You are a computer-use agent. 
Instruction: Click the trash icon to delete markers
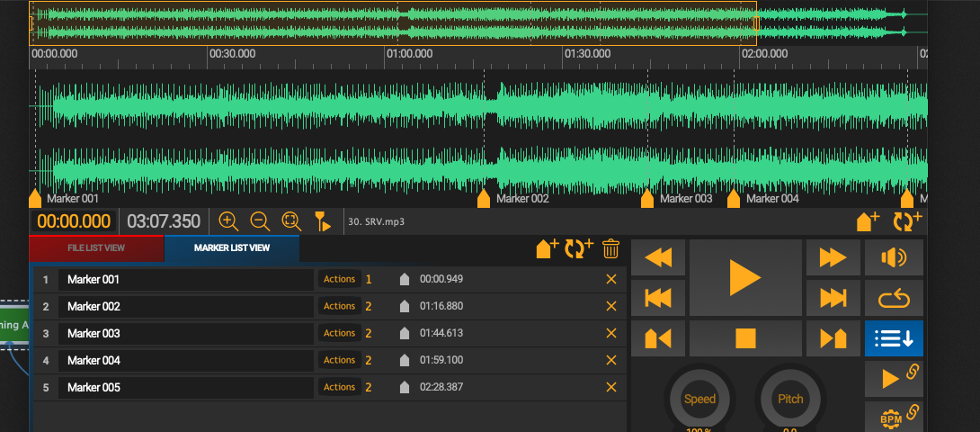pos(610,248)
